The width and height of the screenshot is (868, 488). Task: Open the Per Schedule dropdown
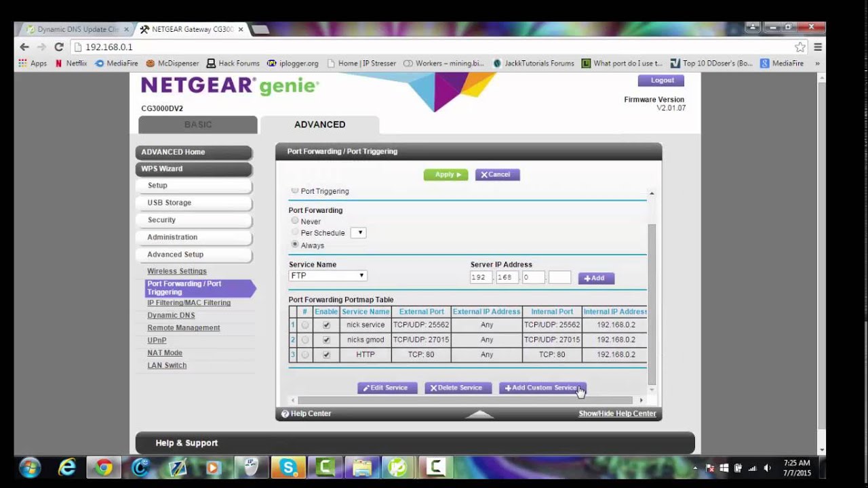[x=359, y=232]
